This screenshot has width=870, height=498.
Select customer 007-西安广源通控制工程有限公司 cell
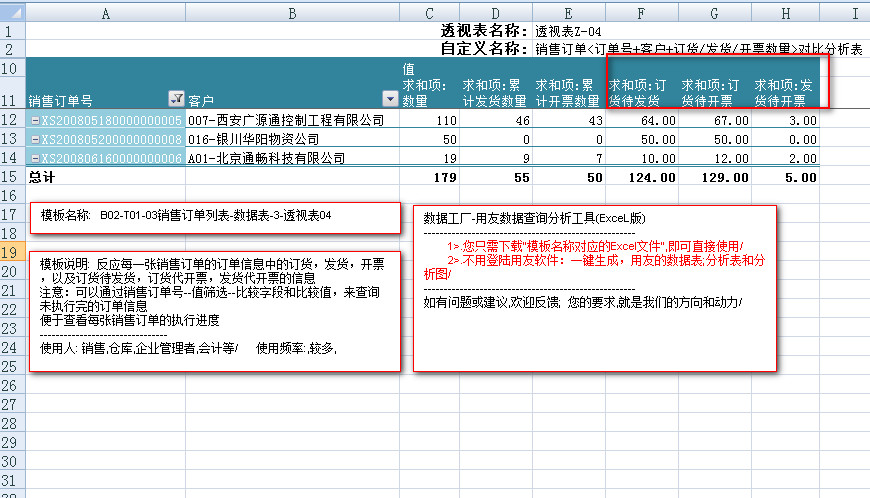291,121
